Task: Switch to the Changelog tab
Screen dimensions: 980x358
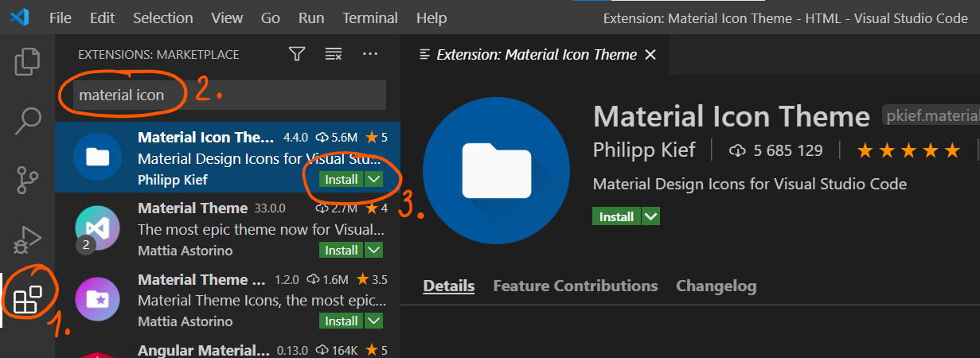Action: (716, 286)
